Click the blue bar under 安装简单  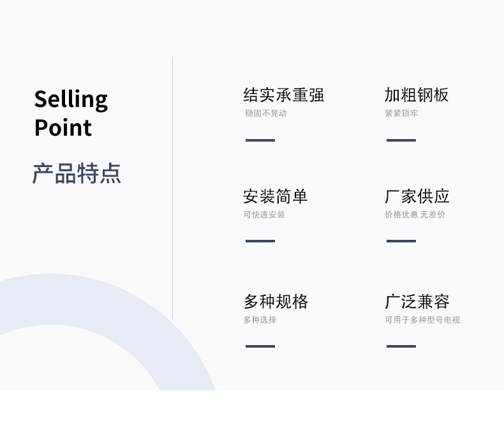pyautogui.click(x=260, y=241)
